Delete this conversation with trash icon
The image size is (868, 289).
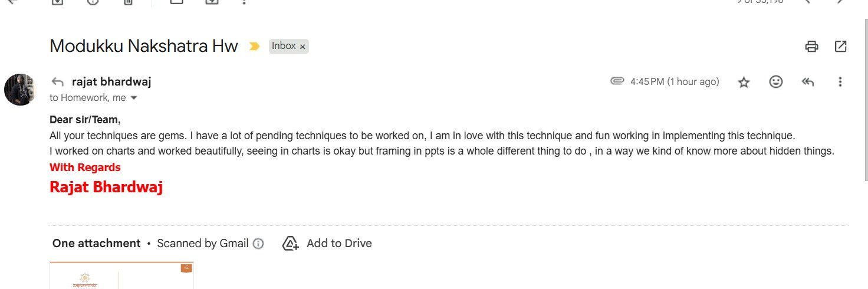pyautogui.click(x=128, y=2)
